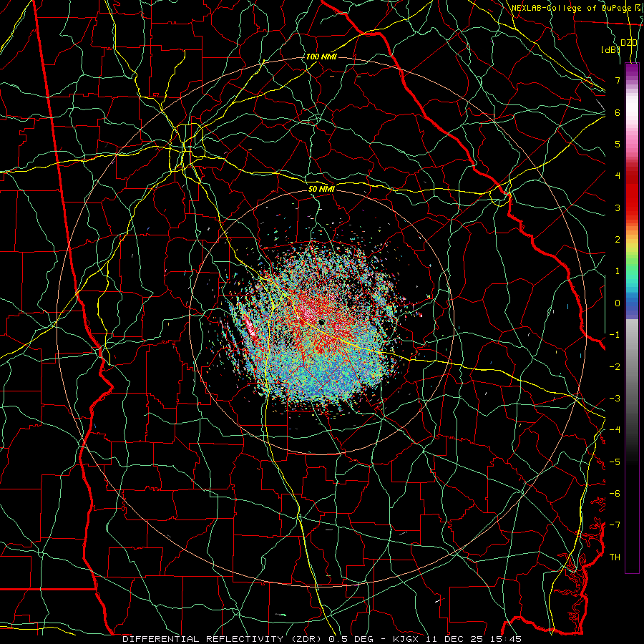The height and width of the screenshot is (644, 644).
Task: Click the "7" tick on the color scale
Action: point(618,80)
